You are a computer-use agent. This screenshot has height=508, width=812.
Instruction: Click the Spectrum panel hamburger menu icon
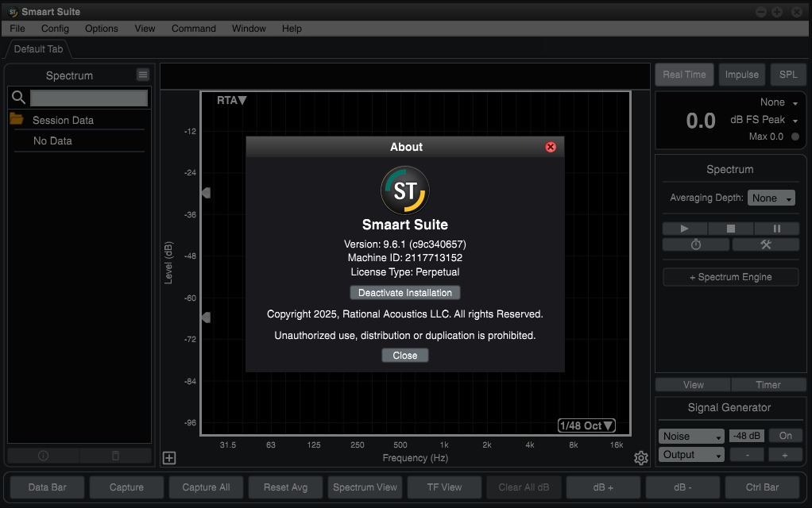143,75
